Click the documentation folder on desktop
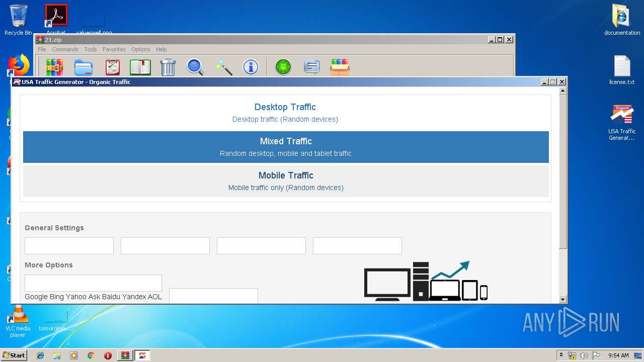 point(622,20)
